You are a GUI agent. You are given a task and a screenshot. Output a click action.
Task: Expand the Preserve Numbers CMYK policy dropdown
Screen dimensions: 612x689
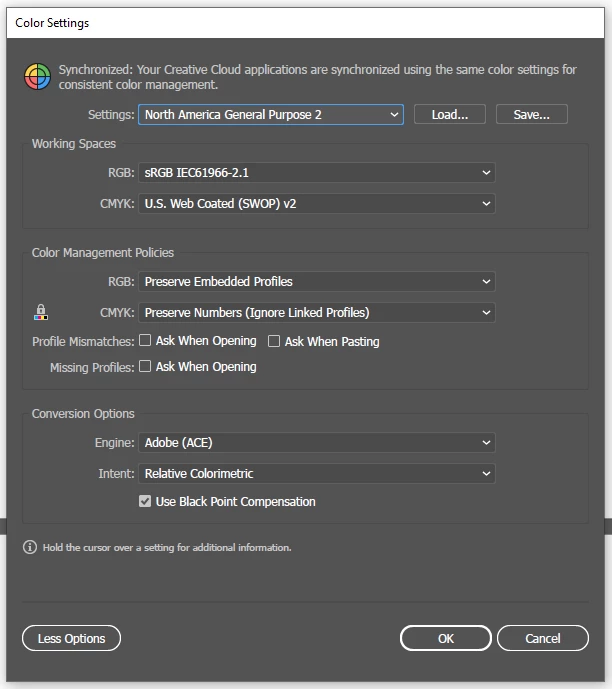(x=317, y=312)
